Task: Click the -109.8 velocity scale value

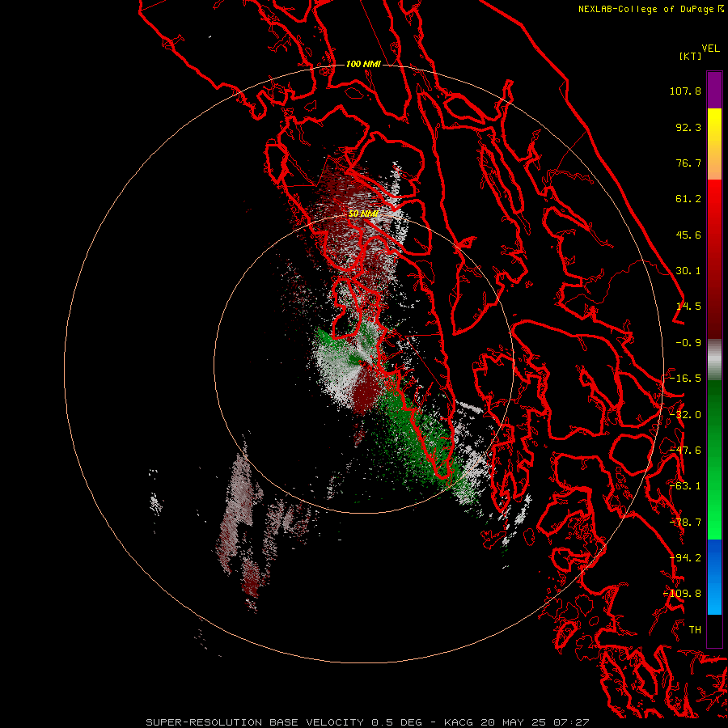Action: click(683, 594)
